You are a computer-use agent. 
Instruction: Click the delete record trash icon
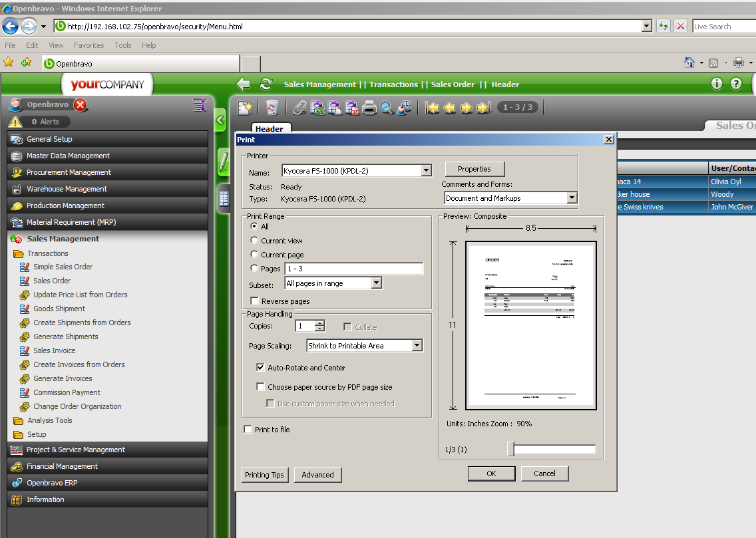(x=272, y=107)
